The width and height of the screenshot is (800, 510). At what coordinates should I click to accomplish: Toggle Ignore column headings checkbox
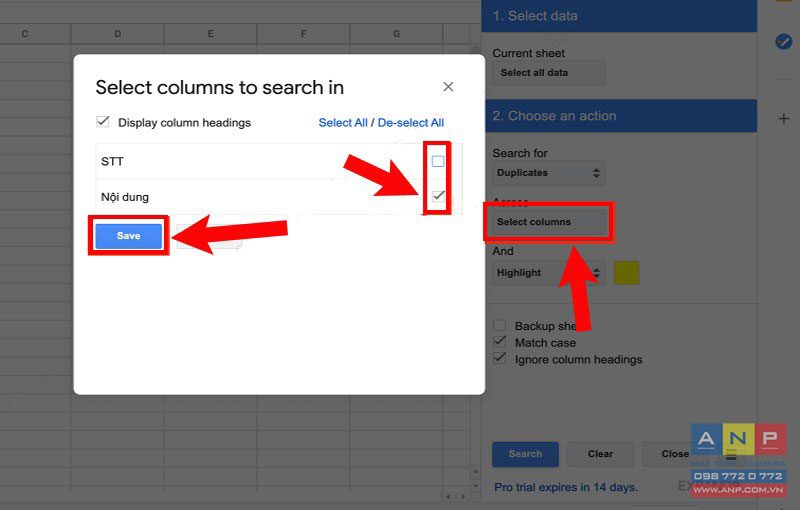(499, 359)
